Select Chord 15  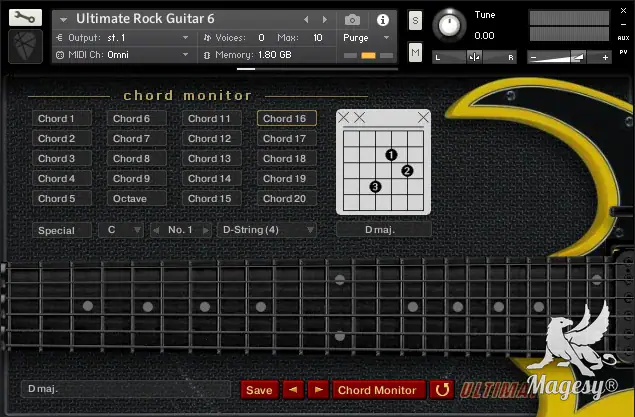(212, 199)
